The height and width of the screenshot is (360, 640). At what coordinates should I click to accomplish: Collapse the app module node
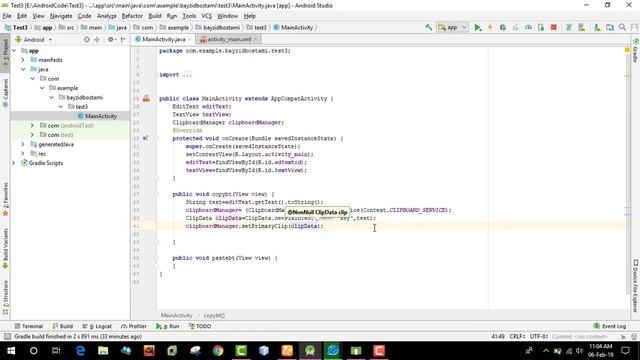click(14, 51)
